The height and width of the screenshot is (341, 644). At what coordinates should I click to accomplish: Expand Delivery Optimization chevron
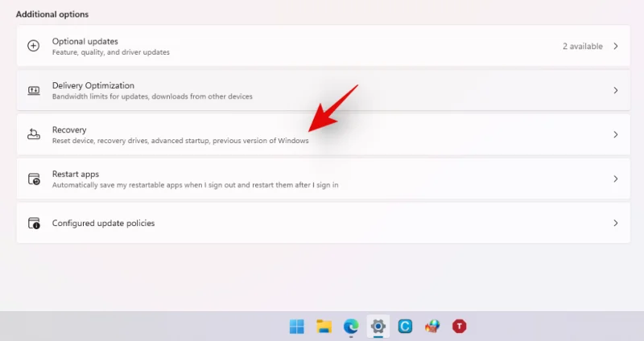click(x=616, y=90)
